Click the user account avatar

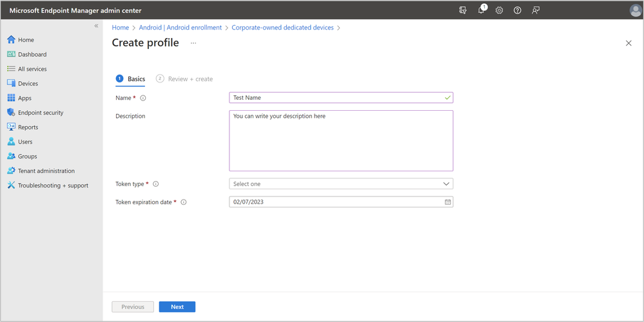pos(636,11)
